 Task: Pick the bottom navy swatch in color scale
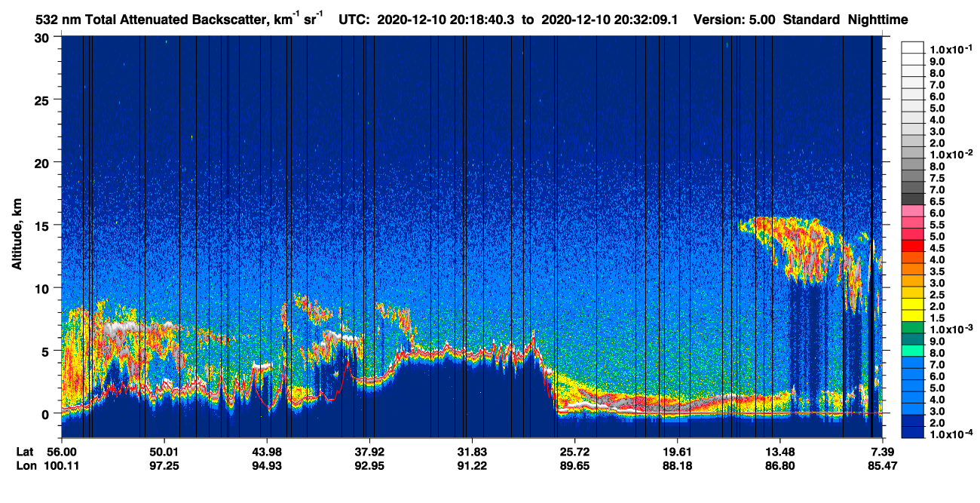tap(912, 432)
